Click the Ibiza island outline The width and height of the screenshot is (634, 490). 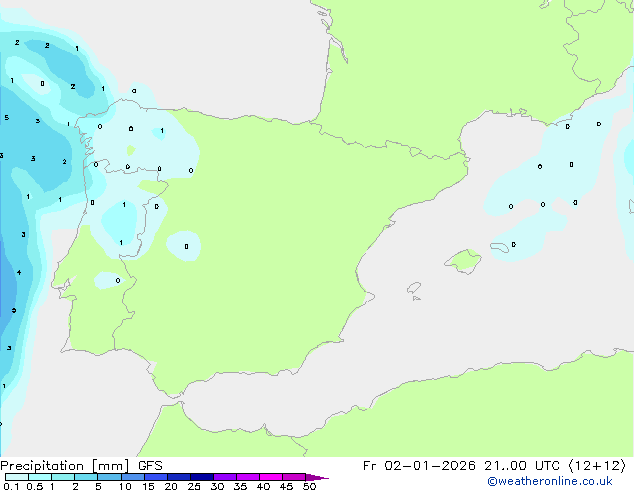(414, 288)
